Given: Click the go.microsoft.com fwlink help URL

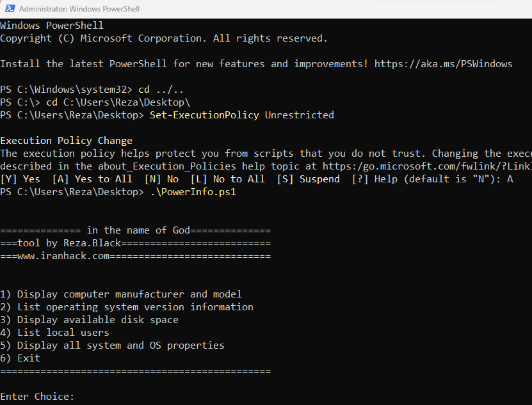Looking at the screenshot, I should (x=427, y=166).
